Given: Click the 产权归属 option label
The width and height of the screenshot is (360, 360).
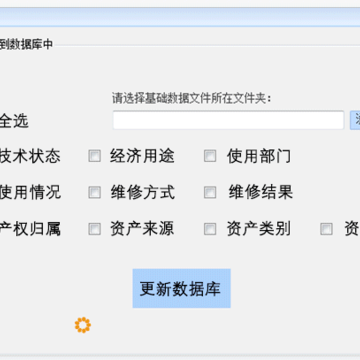Looking at the screenshot, I should [x=30, y=229].
